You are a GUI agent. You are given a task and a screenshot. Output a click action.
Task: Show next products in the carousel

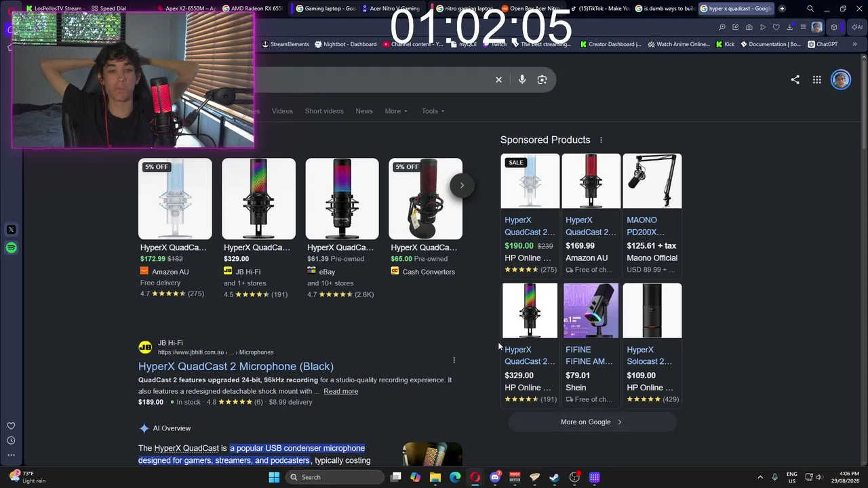tap(462, 185)
